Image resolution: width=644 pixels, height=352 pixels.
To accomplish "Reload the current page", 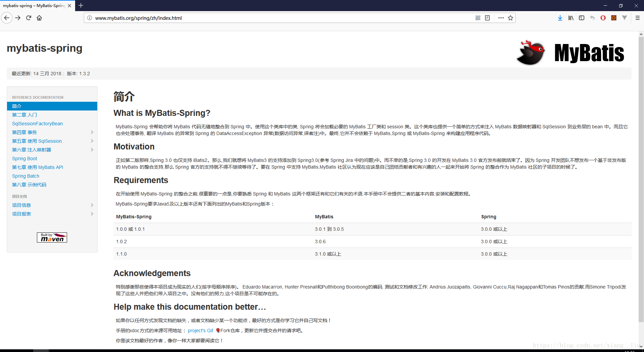I will tap(29, 18).
